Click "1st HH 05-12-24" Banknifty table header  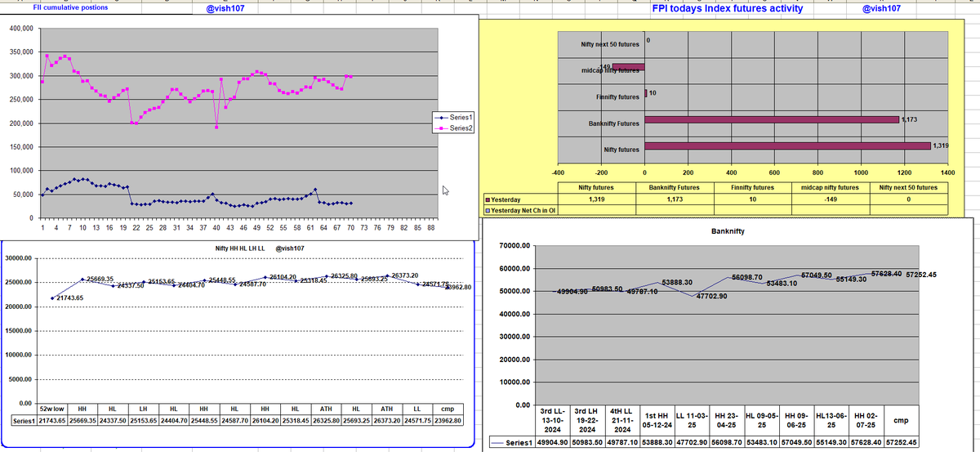tap(657, 420)
